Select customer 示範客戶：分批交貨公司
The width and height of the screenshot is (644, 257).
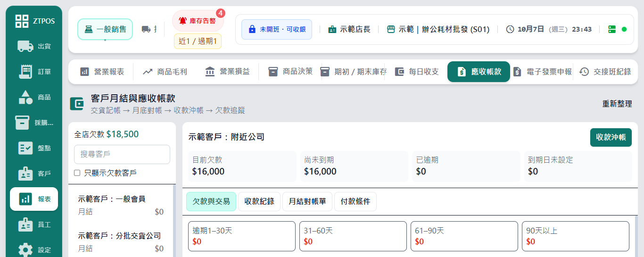click(x=121, y=242)
